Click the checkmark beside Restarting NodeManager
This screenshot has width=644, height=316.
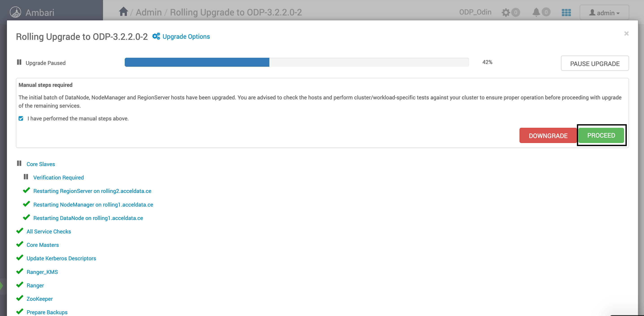tap(26, 204)
